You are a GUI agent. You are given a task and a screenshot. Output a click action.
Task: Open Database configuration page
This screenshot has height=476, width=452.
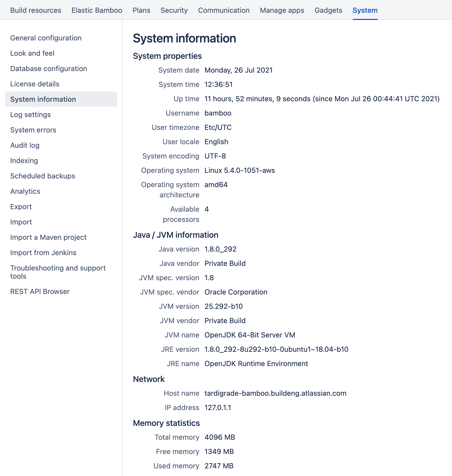point(49,69)
